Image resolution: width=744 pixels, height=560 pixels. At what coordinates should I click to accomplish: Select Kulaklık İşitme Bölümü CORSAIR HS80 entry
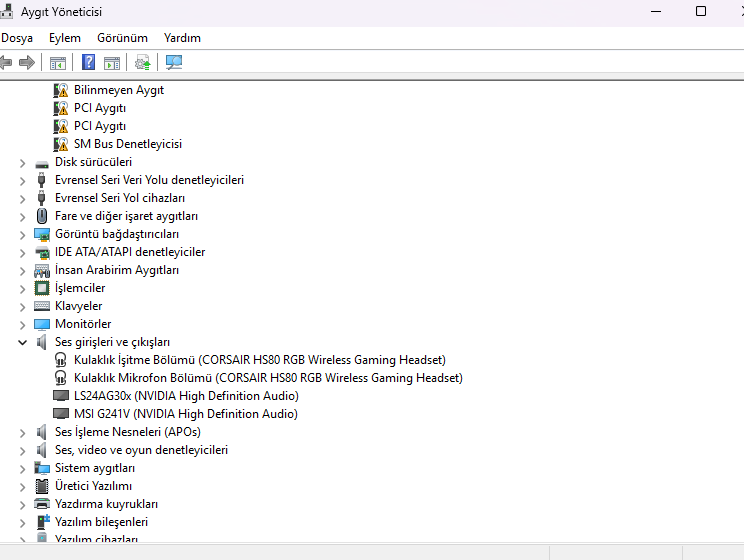[260, 360]
